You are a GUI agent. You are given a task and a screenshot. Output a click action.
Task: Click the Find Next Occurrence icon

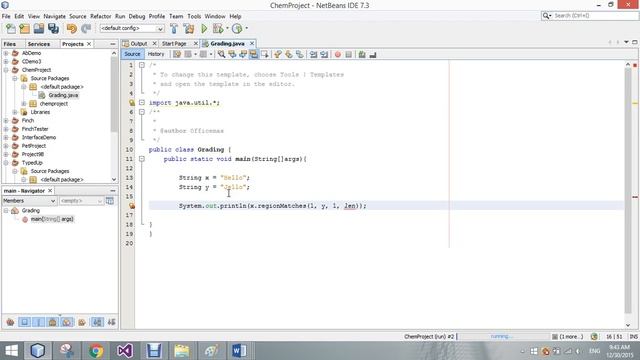[x=243, y=54]
